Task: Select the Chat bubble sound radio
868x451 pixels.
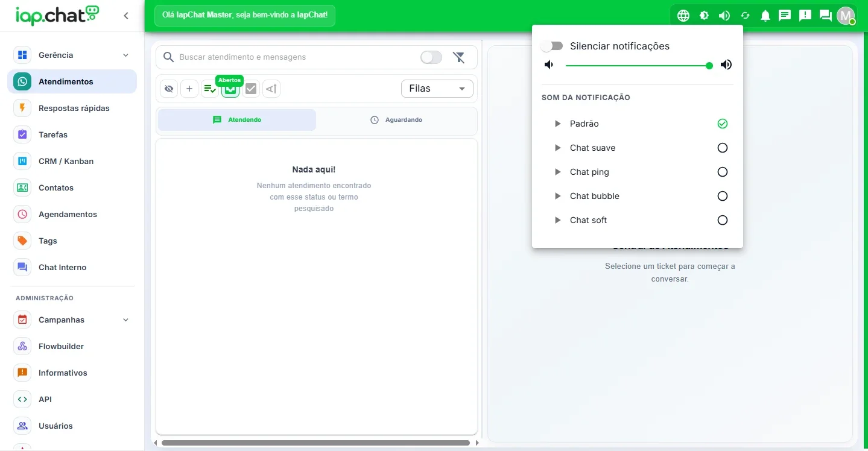Action: [x=723, y=196]
